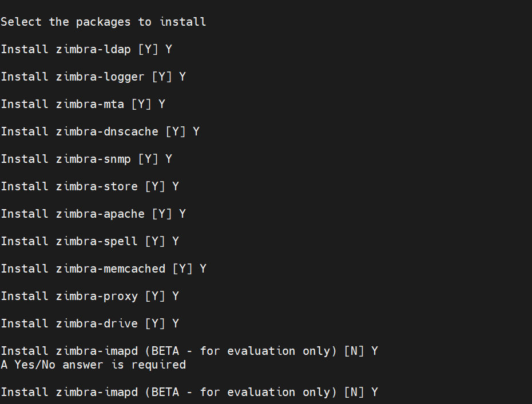Click the [Y] default for zimbra-dnscache

(176, 131)
